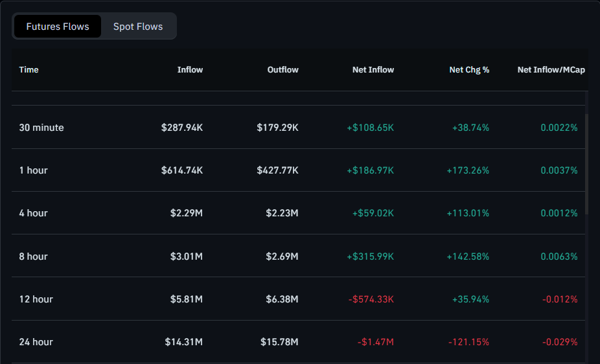Switch to the Spot Flows tab

[138, 27]
